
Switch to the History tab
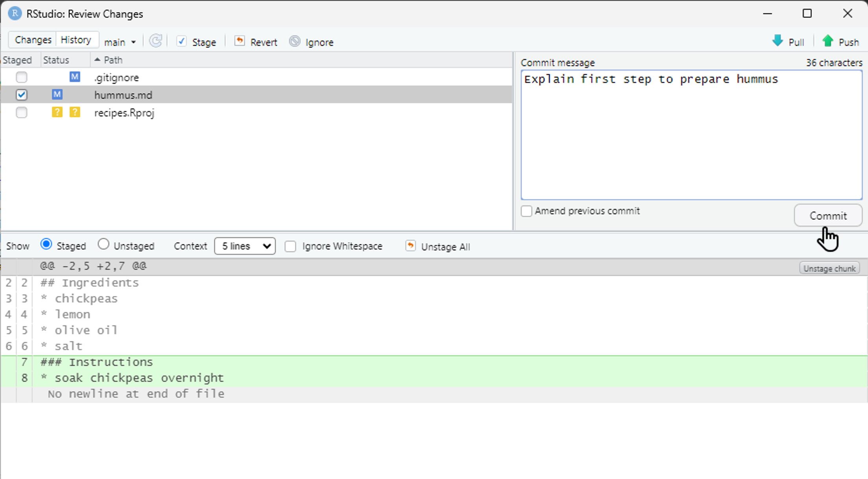coord(77,39)
